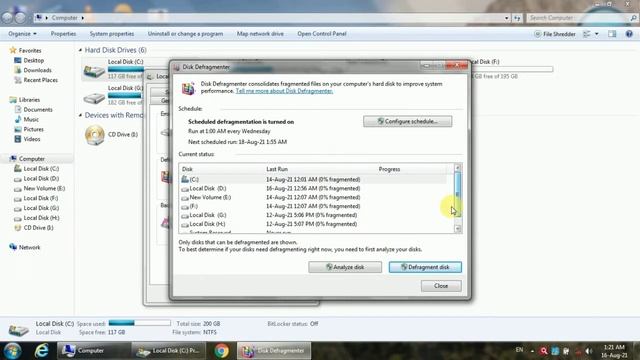Launch Internet Explorer from taskbar

(x=41, y=351)
